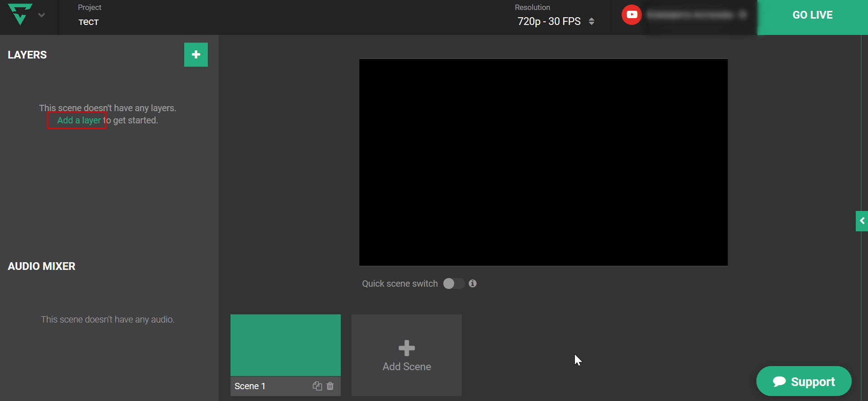Click the plus icon in Add Scene tile
Viewport: 868px width, 401px height.
(407, 348)
